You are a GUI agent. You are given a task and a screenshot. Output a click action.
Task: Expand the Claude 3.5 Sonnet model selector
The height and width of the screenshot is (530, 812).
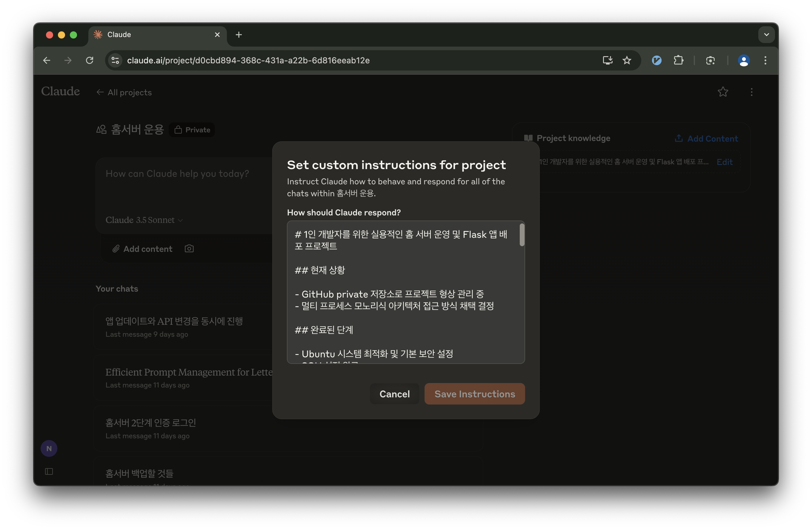tap(144, 220)
